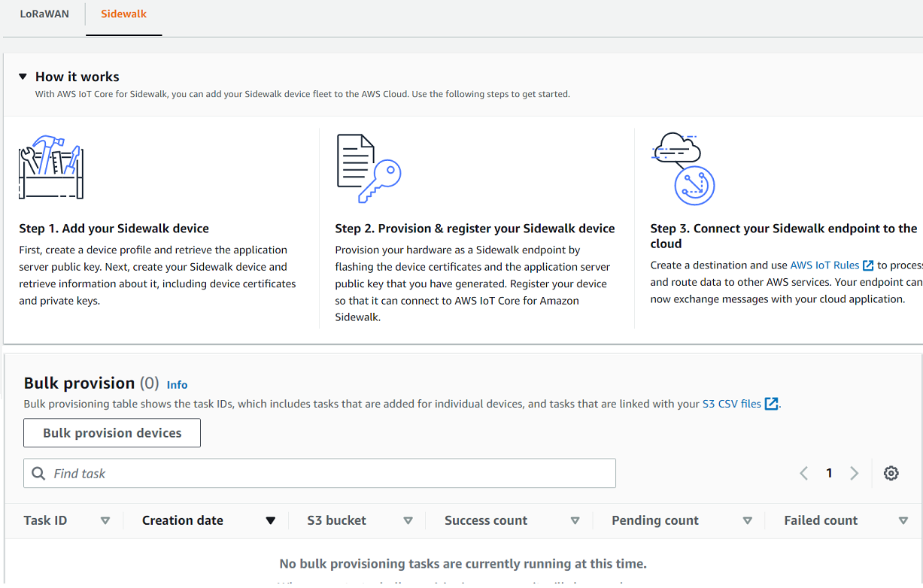Switch to the LoRaWAN tab
Screen dimensions: 923x588
click(x=44, y=14)
